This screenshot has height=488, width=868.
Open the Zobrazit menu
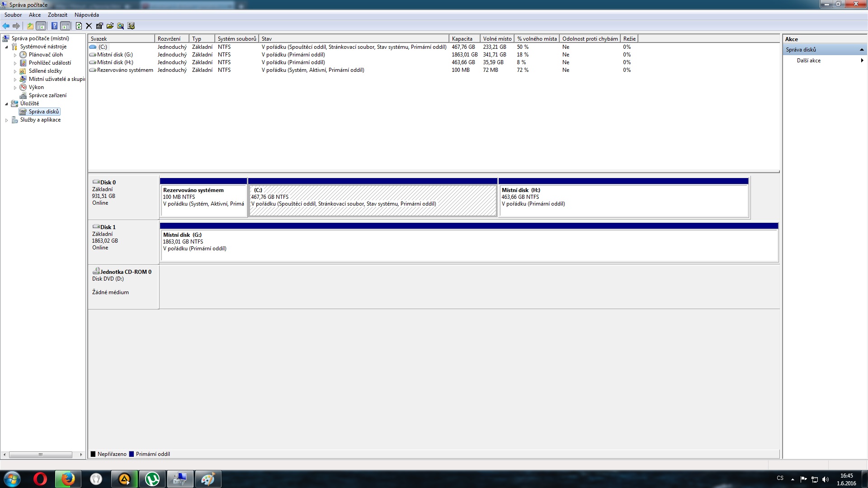(x=57, y=15)
